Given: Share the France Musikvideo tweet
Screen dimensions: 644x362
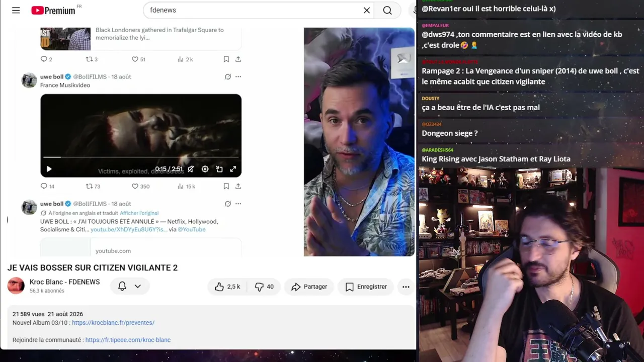Looking at the screenshot, I should click(238, 187).
